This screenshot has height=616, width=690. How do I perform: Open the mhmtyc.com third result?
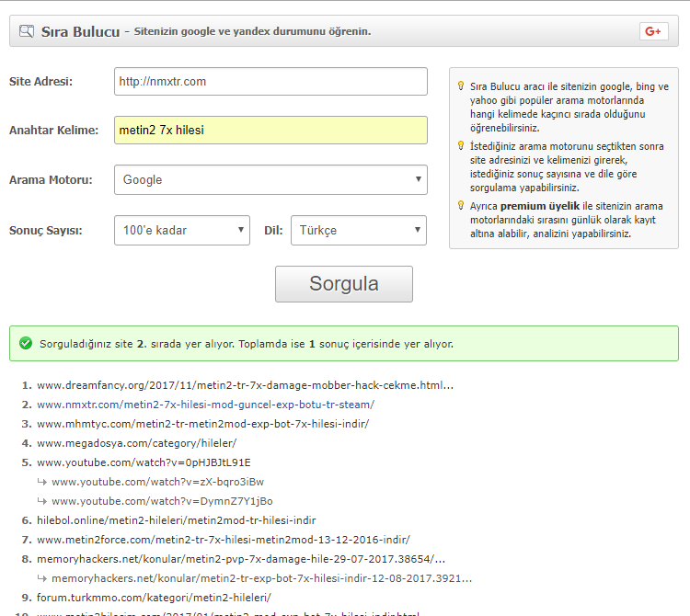[203, 424]
